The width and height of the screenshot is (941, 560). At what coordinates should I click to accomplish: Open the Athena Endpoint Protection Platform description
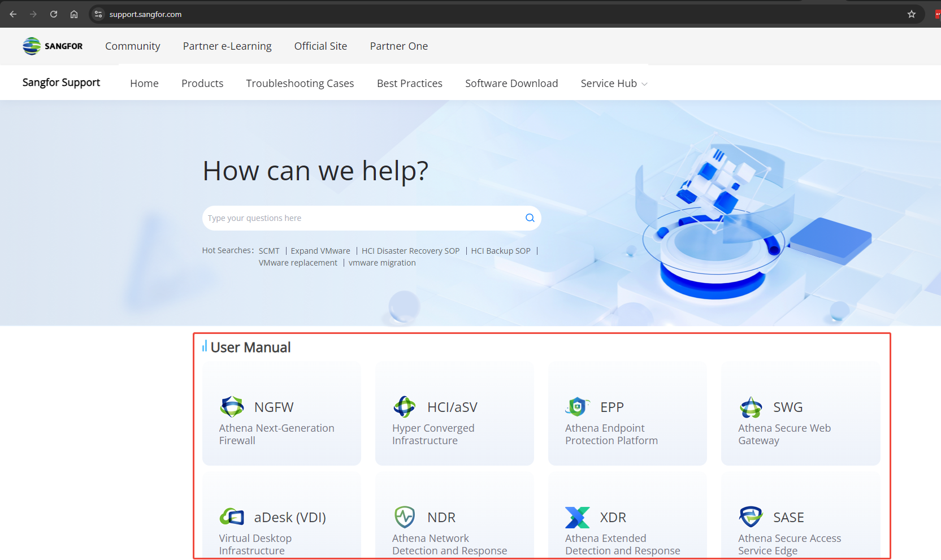[x=612, y=435]
